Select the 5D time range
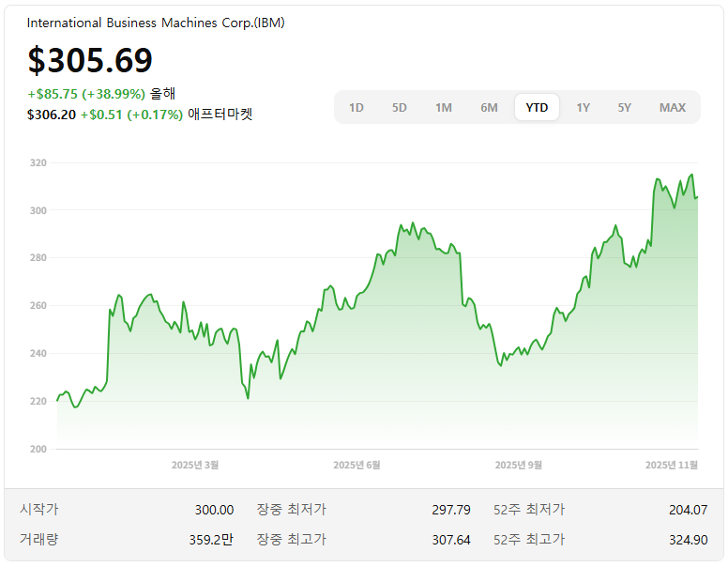This screenshot has width=728, height=567. pos(400,108)
